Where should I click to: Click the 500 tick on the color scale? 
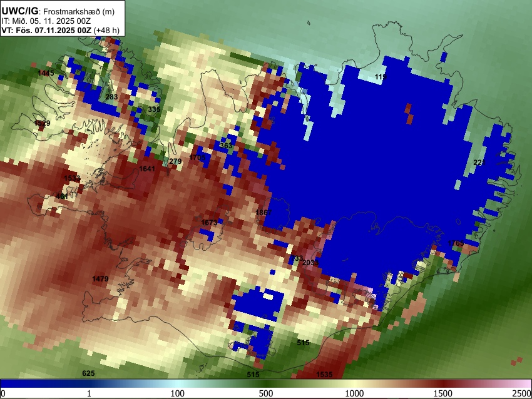tap(266, 393)
